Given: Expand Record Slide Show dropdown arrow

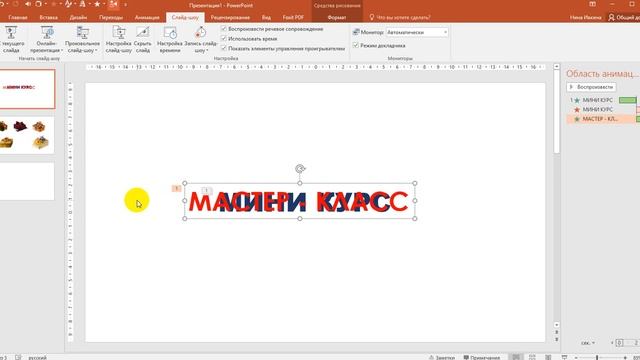Looking at the screenshot, I should (x=207, y=50).
